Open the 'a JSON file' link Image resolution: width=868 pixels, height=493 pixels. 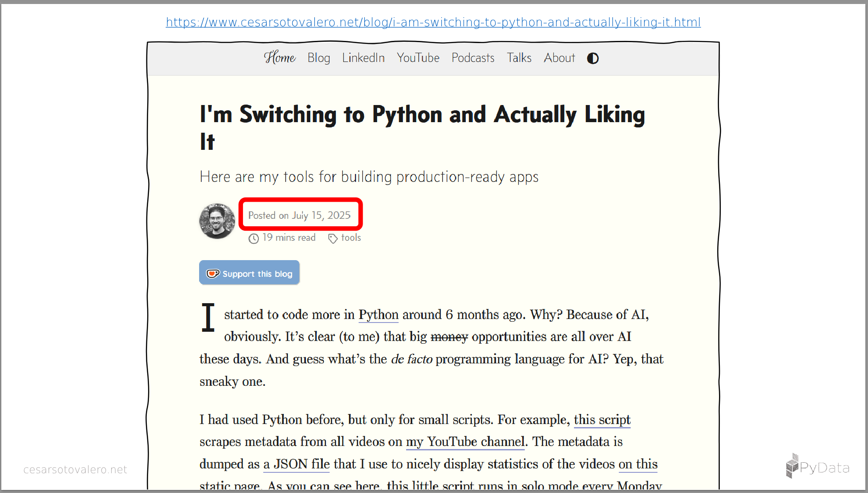296,464
